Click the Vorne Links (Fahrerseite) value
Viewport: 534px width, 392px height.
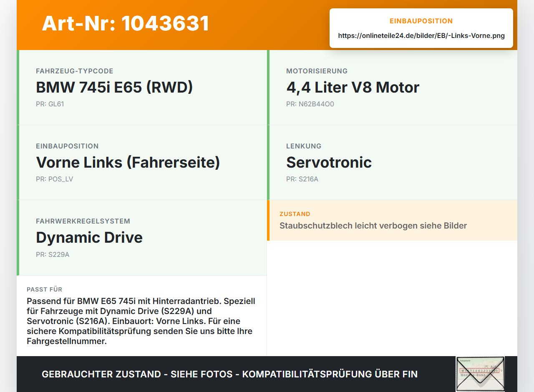click(x=128, y=162)
